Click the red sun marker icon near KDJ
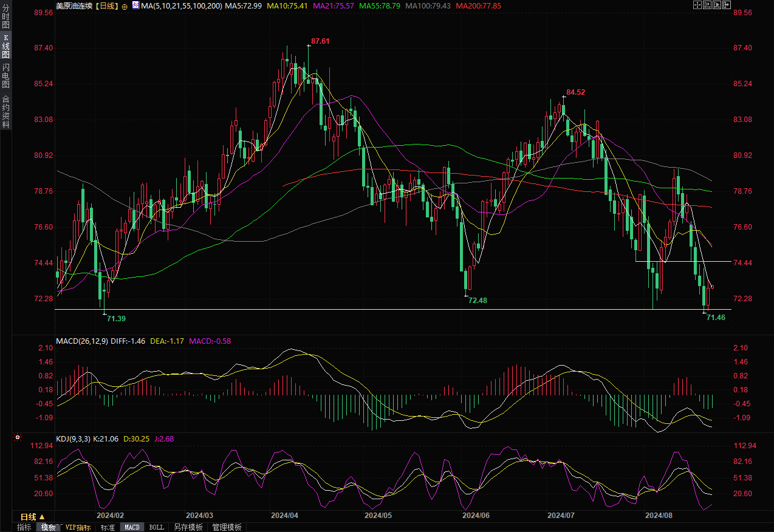The width and height of the screenshot is (774, 532). coord(18,437)
